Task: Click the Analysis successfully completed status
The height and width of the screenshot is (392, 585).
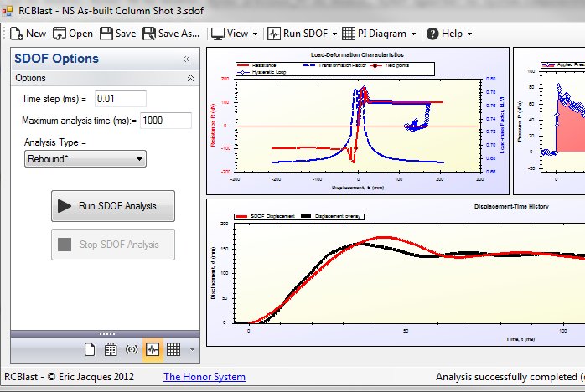Action: coord(510,377)
